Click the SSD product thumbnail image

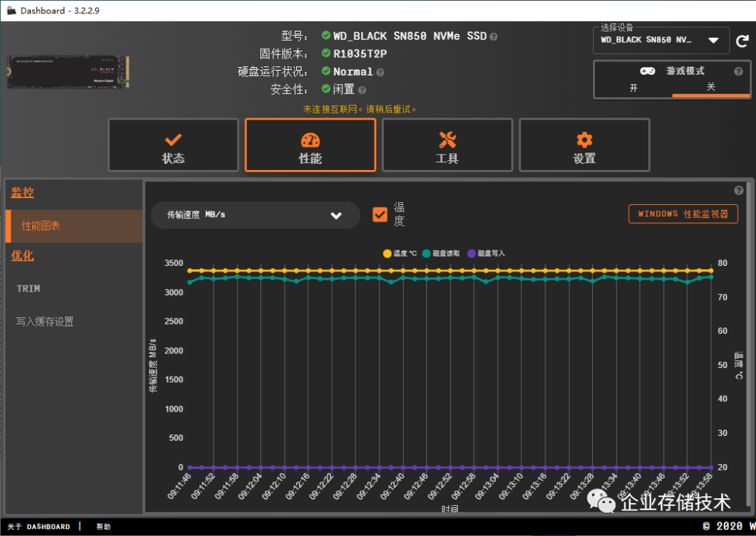pos(68,71)
